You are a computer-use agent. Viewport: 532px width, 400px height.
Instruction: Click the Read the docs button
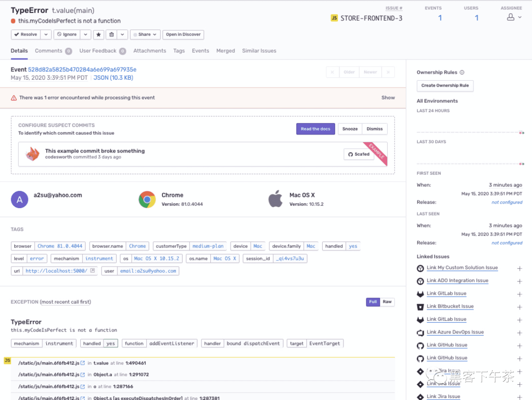(x=315, y=129)
